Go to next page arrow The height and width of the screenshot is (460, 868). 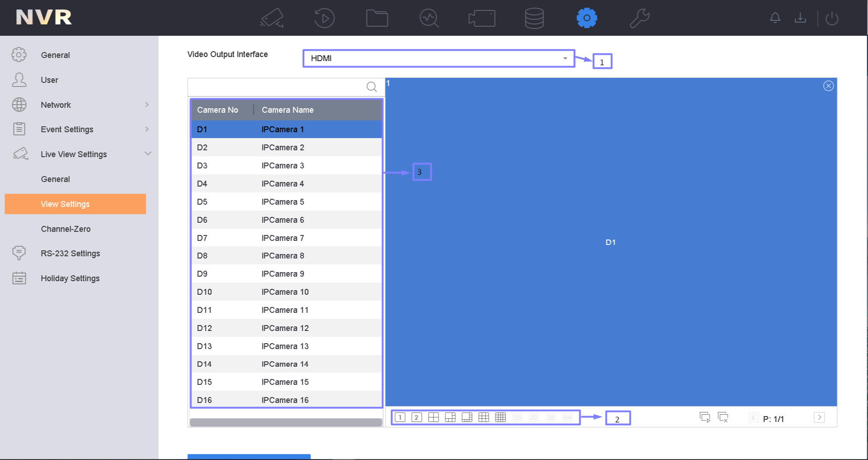pyautogui.click(x=819, y=417)
